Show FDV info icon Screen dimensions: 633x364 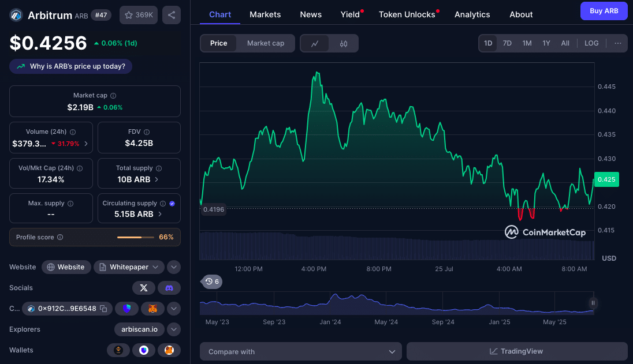click(x=147, y=132)
